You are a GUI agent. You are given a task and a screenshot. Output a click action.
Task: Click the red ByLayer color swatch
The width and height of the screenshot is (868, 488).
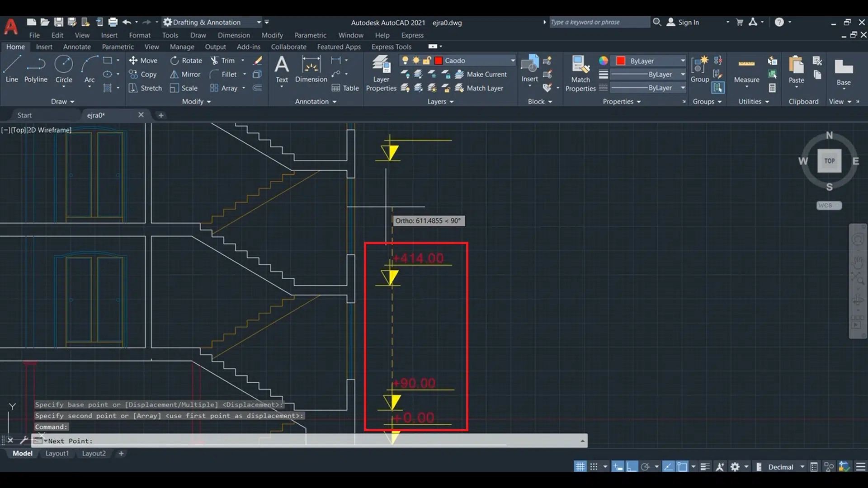point(621,61)
